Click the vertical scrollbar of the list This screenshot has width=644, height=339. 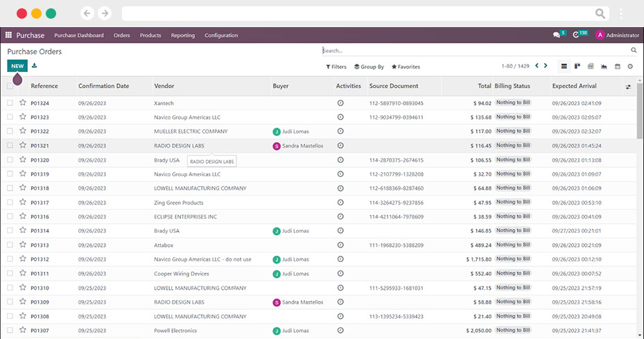639,111
